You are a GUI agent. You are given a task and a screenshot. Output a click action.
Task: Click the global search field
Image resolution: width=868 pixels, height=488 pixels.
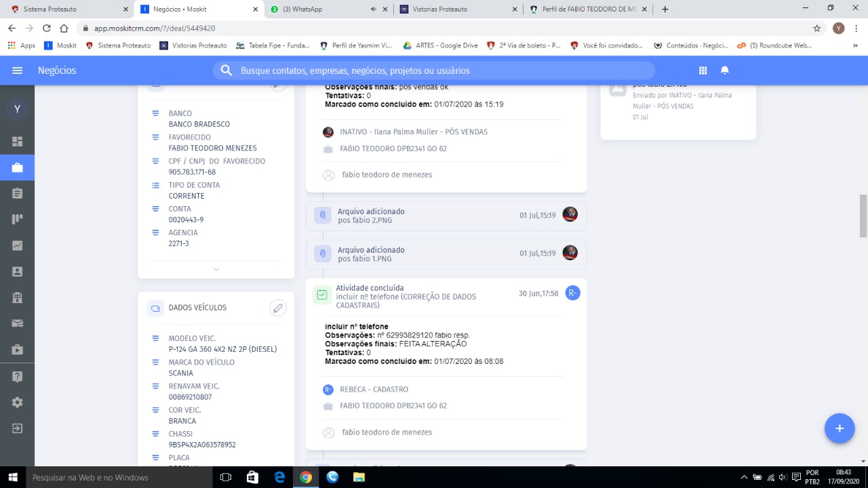click(x=434, y=70)
